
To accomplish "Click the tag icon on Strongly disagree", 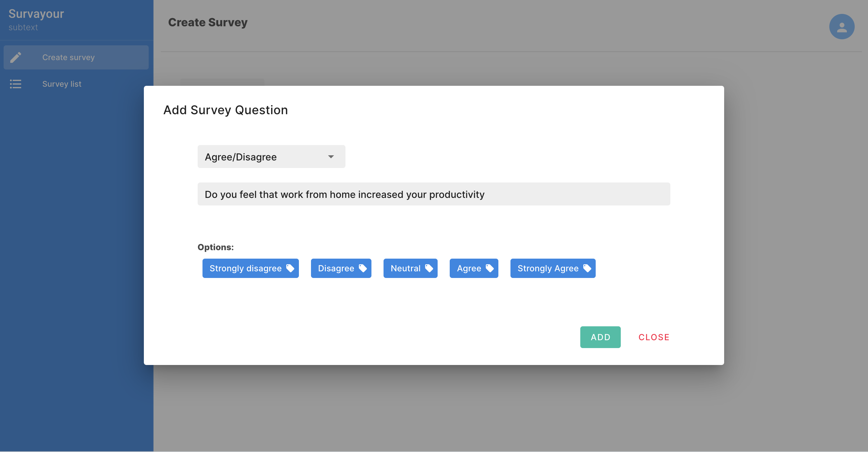I will [290, 268].
